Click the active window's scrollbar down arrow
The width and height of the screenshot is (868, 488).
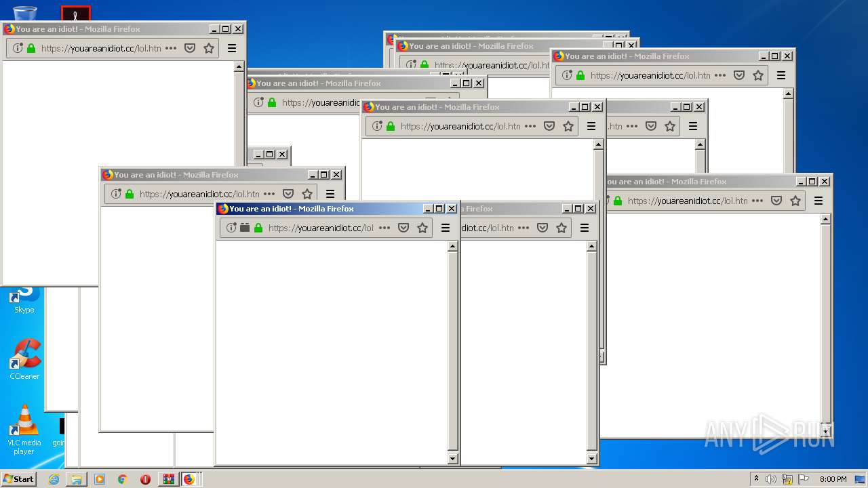(453, 459)
